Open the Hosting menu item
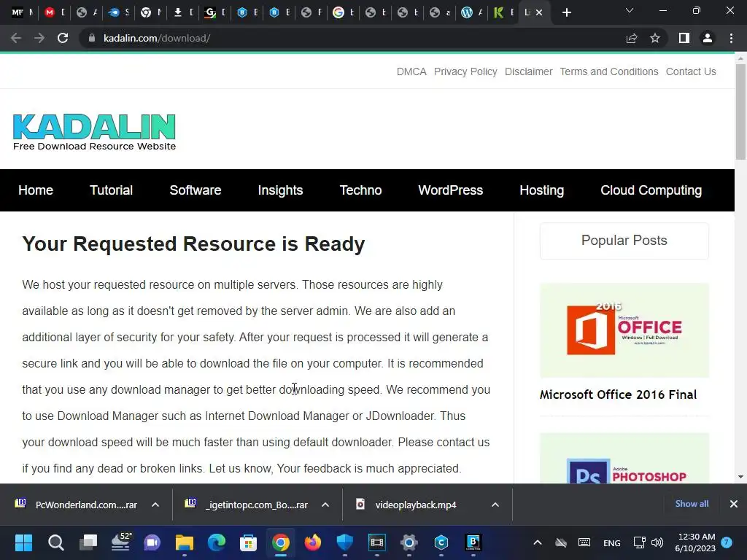 coord(542,190)
